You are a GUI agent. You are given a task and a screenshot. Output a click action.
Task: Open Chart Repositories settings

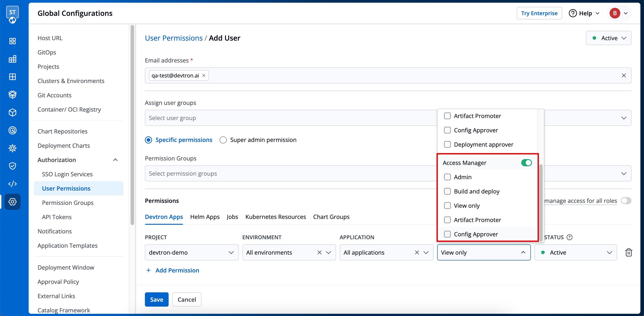(x=62, y=131)
